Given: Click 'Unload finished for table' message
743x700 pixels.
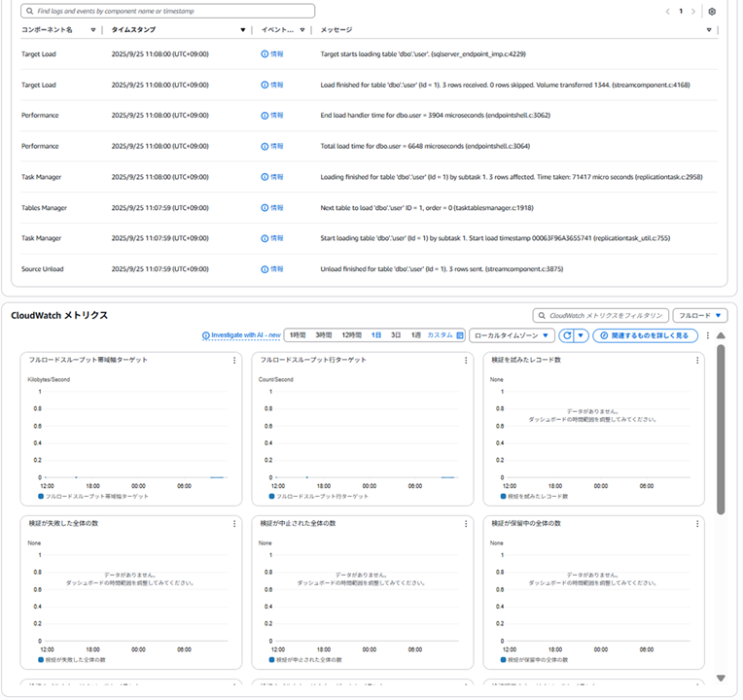Looking at the screenshot, I should (x=442, y=269).
